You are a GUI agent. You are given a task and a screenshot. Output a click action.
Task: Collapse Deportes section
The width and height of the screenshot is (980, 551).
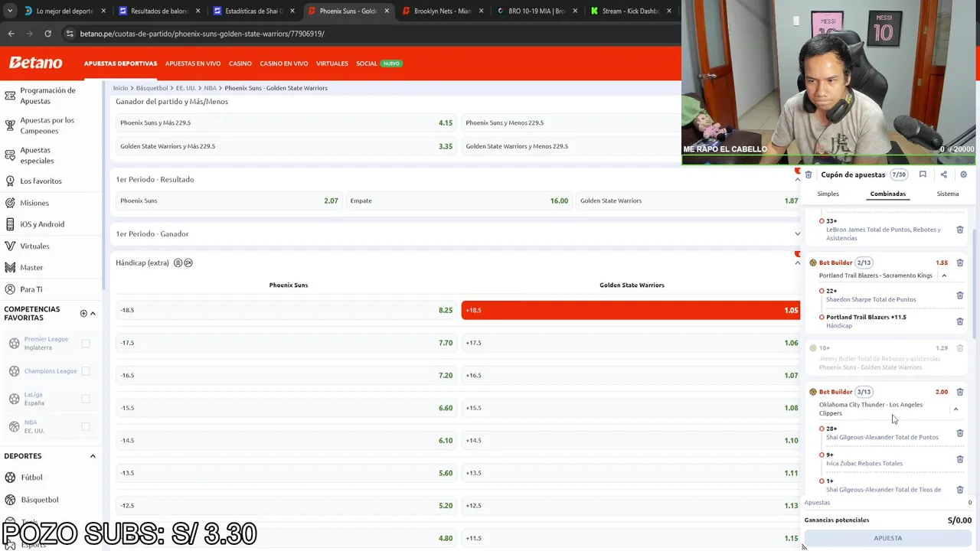(x=93, y=456)
